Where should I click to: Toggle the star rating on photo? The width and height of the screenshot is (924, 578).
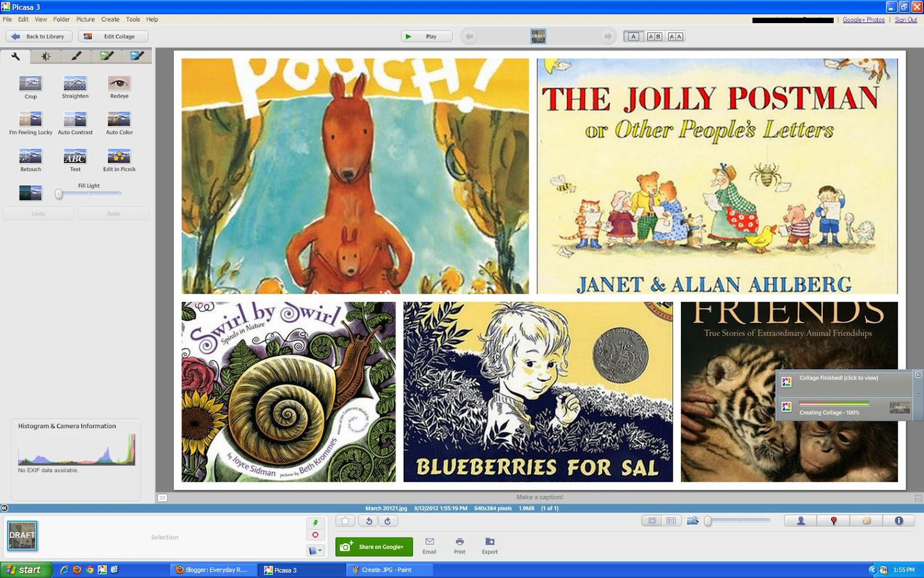(345, 521)
